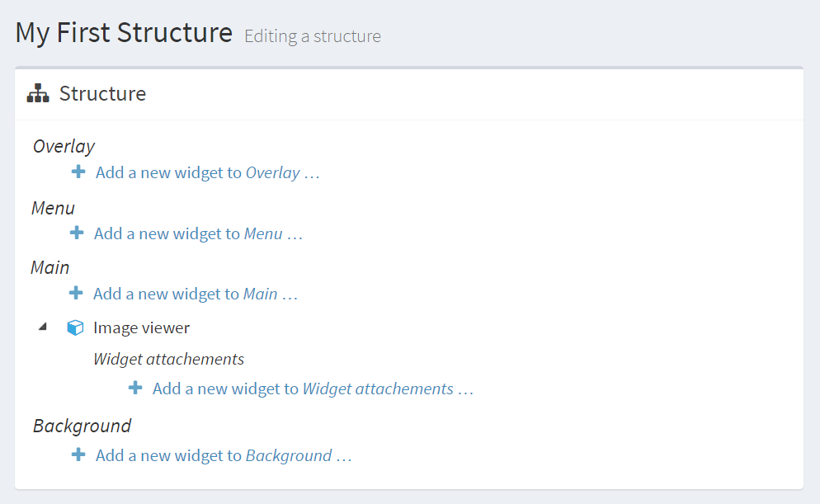Click the plus icon under Widget attachements
Viewport: 820px width, 504px height.
click(135, 388)
